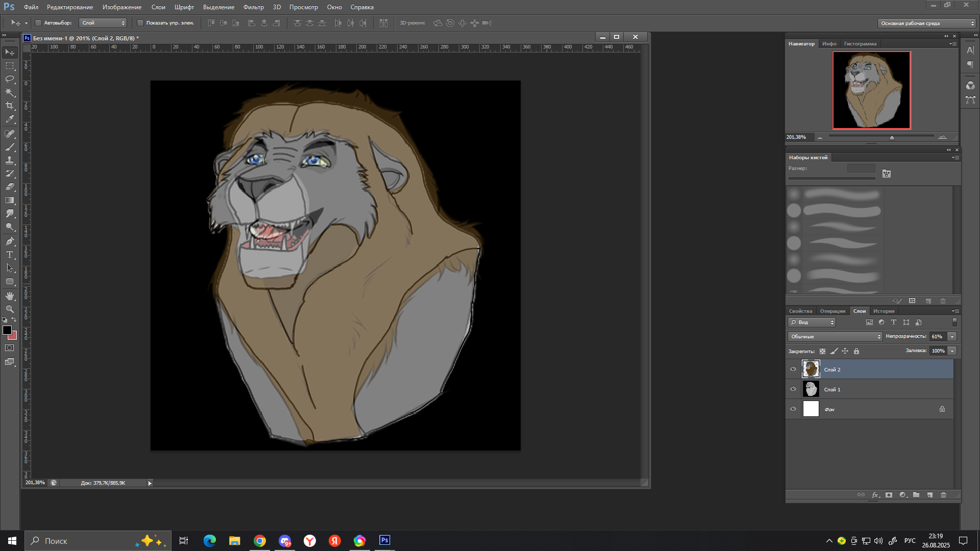Screen dimensions: 980x551
Task: Select the Hand tool
Action: (10, 296)
